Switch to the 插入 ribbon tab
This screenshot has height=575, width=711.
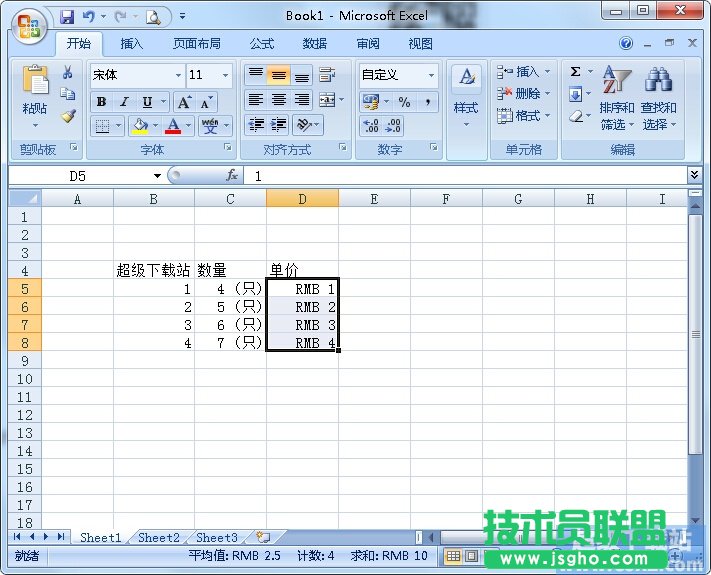(132, 44)
